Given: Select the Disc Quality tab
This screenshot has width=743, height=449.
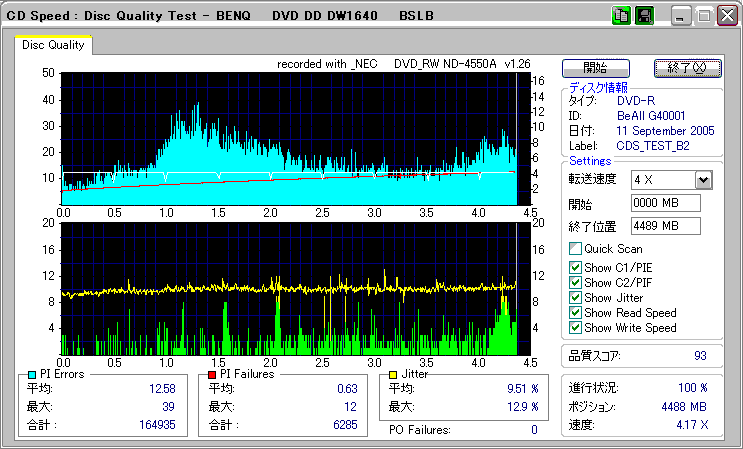Looking at the screenshot, I should 53,45.
